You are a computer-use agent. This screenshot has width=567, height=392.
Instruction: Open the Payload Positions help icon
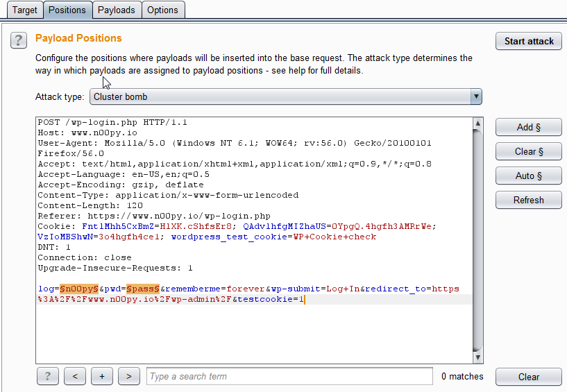click(19, 40)
